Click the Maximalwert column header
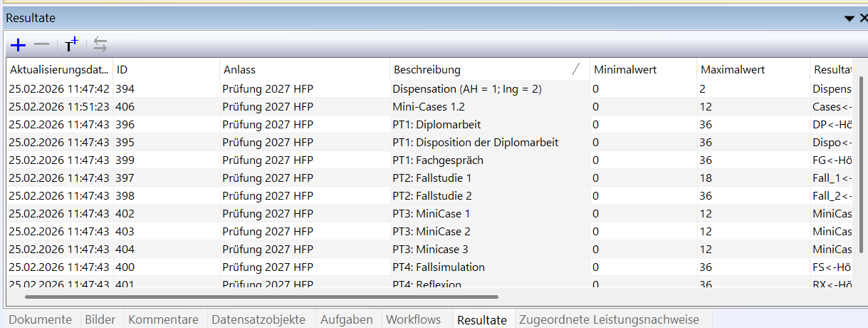Image resolution: width=868 pixels, height=328 pixels. [753, 70]
